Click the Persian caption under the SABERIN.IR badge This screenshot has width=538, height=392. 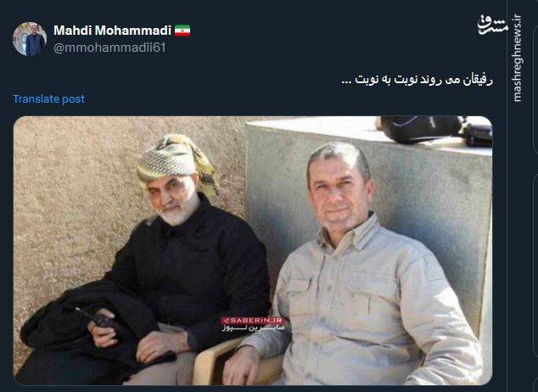coord(253,328)
